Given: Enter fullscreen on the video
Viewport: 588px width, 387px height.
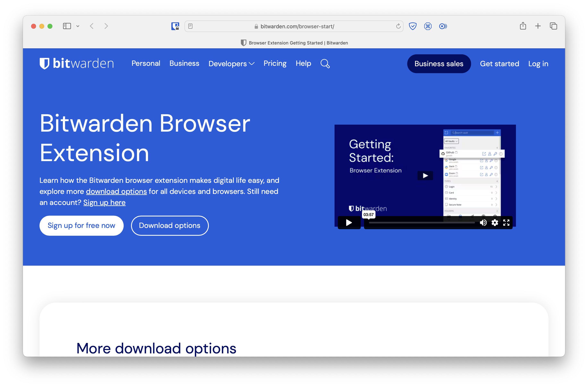Looking at the screenshot, I should [506, 223].
